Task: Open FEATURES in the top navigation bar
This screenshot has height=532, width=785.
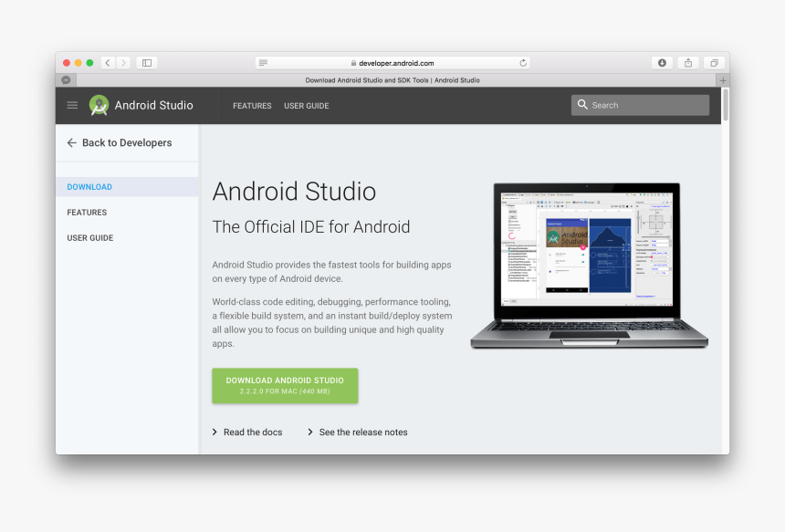Action: pos(252,106)
